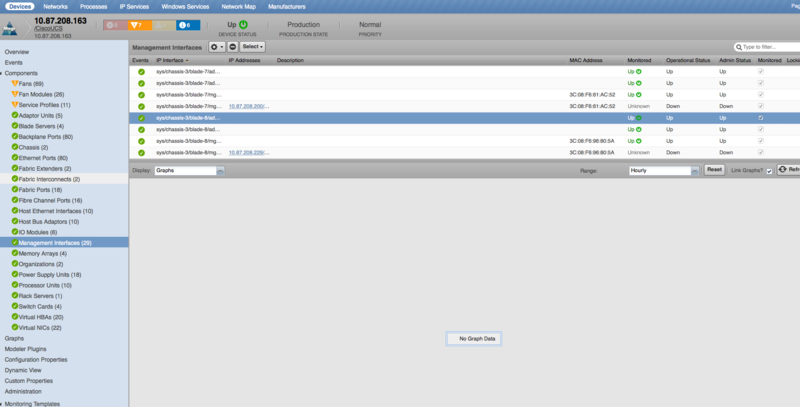This screenshot has width=800, height=407.
Task: Click the Refresh graphs icon
Action: point(783,170)
